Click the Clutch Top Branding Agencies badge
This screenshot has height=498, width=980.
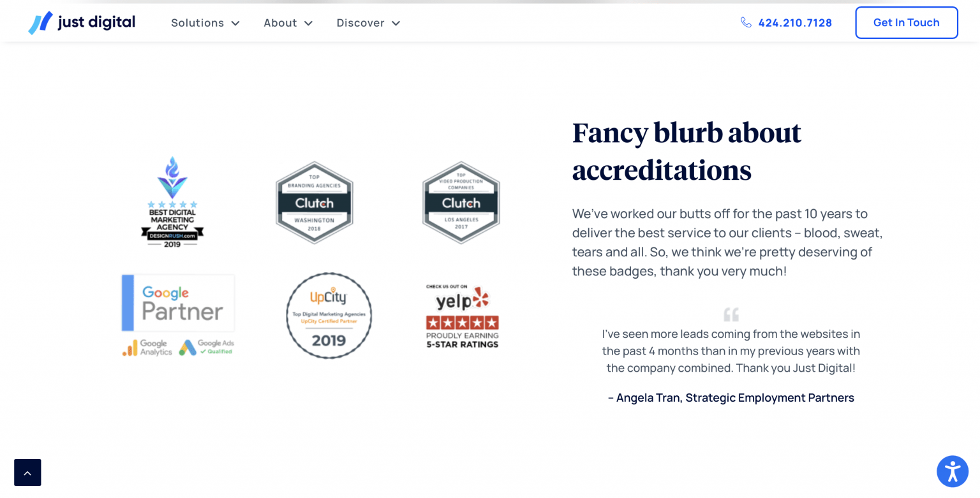coord(315,203)
